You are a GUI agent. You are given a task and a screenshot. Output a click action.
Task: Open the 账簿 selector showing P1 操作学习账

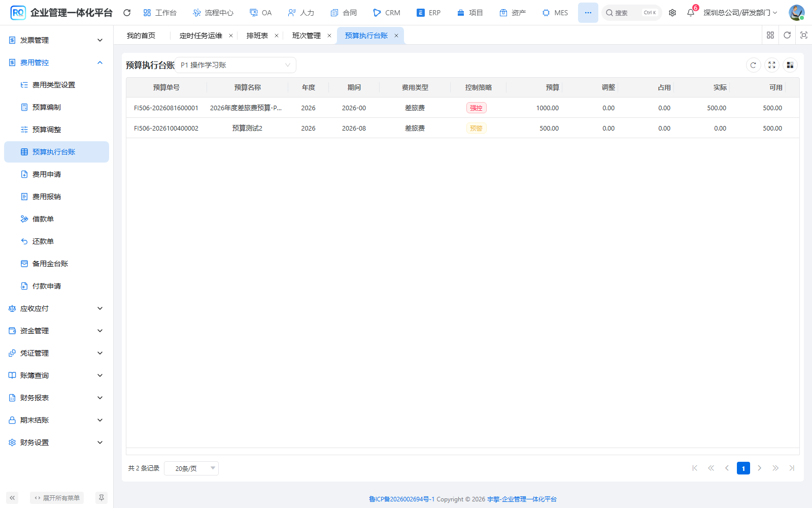click(235, 65)
